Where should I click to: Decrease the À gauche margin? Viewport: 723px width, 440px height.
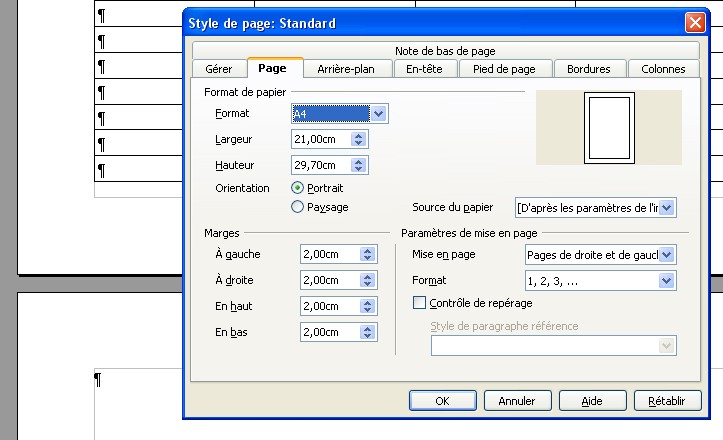coord(367,258)
